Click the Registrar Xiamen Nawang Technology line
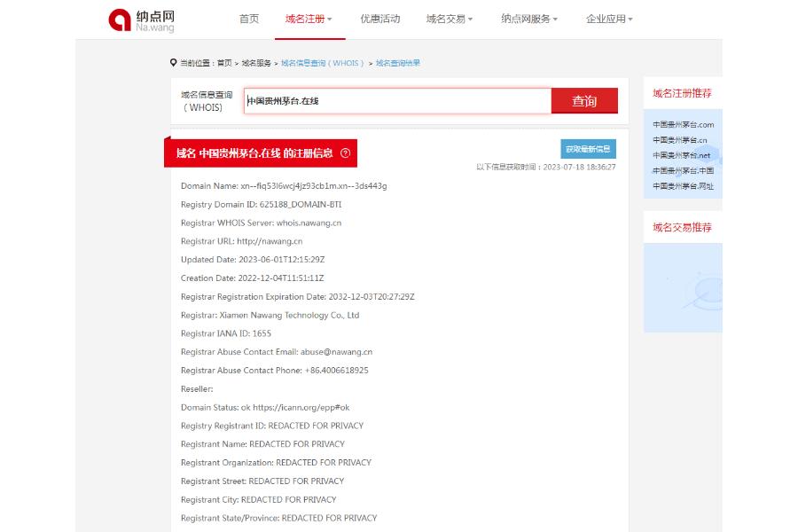The width and height of the screenshot is (798, 532). [x=270, y=315]
